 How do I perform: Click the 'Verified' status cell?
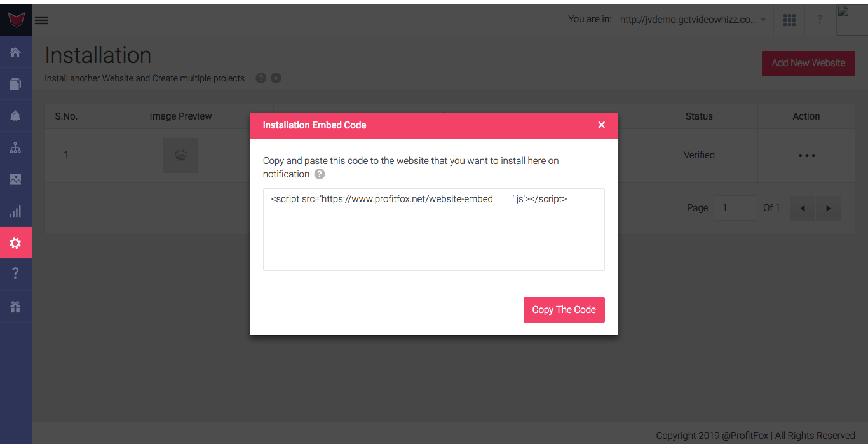[x=699, y=155]
